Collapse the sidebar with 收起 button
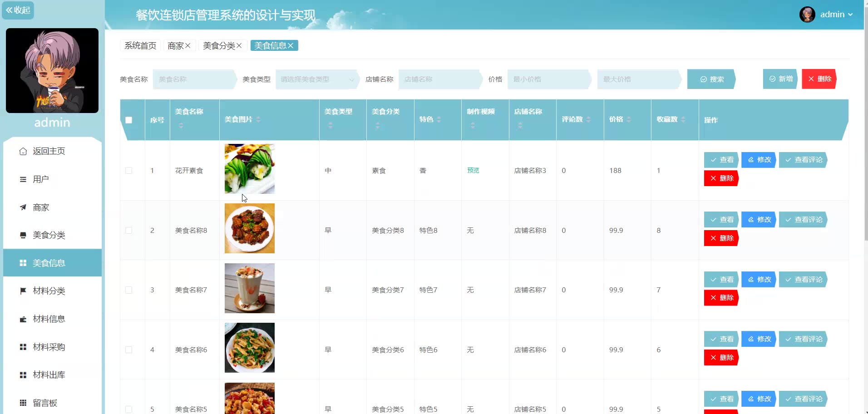 point(18,10)
